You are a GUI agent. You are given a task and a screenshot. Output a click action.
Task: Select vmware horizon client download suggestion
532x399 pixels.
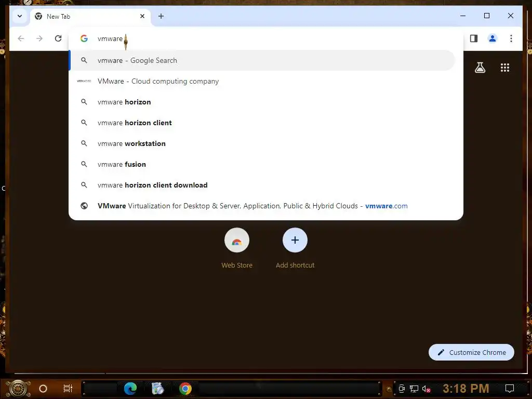coord(262,185)
